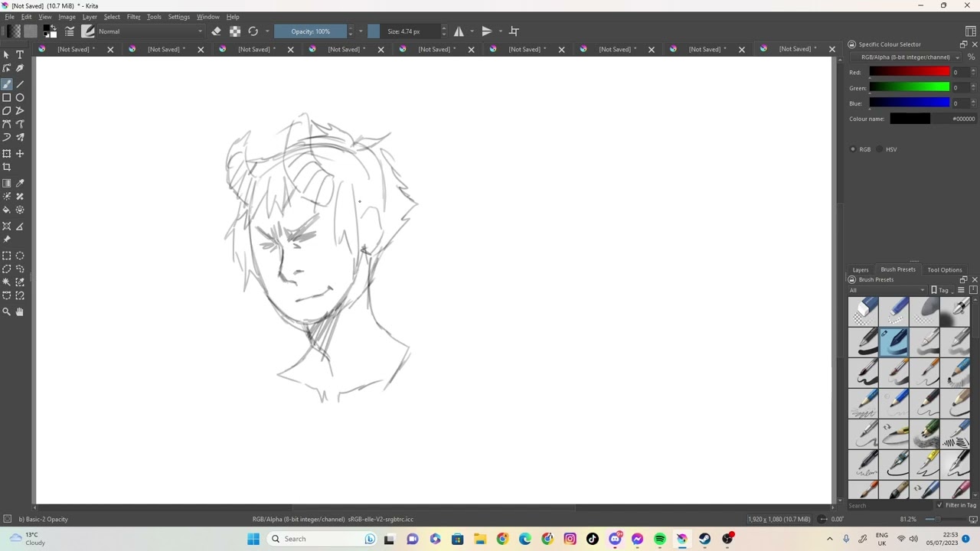Select the Elliptical Selection tool

tap(20, 256)
